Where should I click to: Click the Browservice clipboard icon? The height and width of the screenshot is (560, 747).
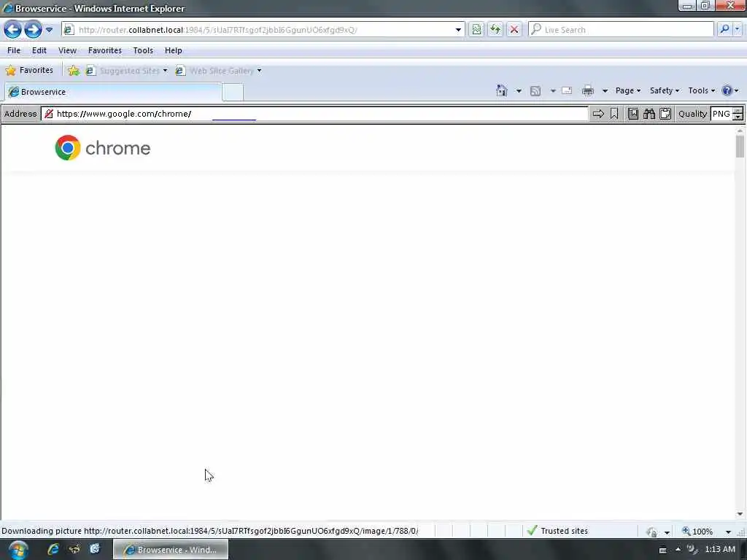coord(665,114)
